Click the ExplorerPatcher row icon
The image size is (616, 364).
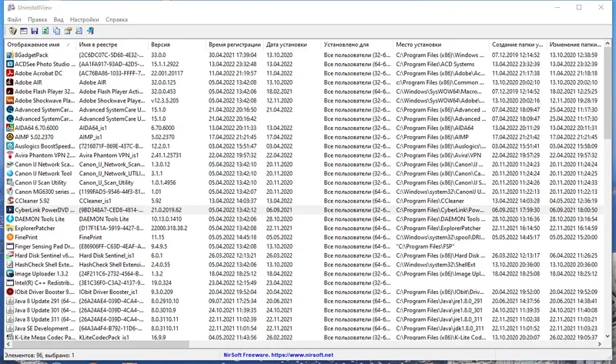[x=10, y=228]
